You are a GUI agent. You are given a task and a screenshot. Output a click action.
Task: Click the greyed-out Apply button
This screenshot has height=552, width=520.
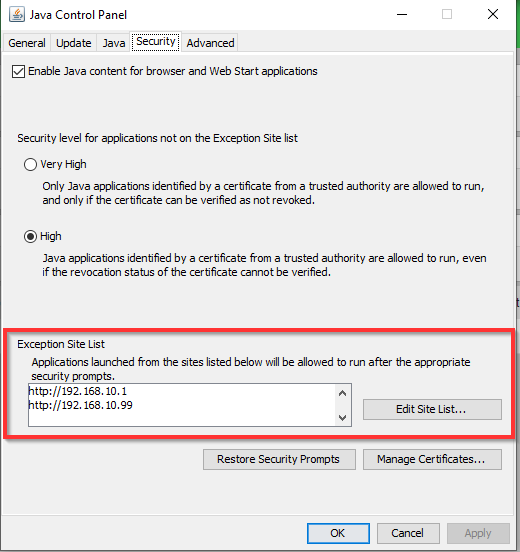click(x=478, y=533)
